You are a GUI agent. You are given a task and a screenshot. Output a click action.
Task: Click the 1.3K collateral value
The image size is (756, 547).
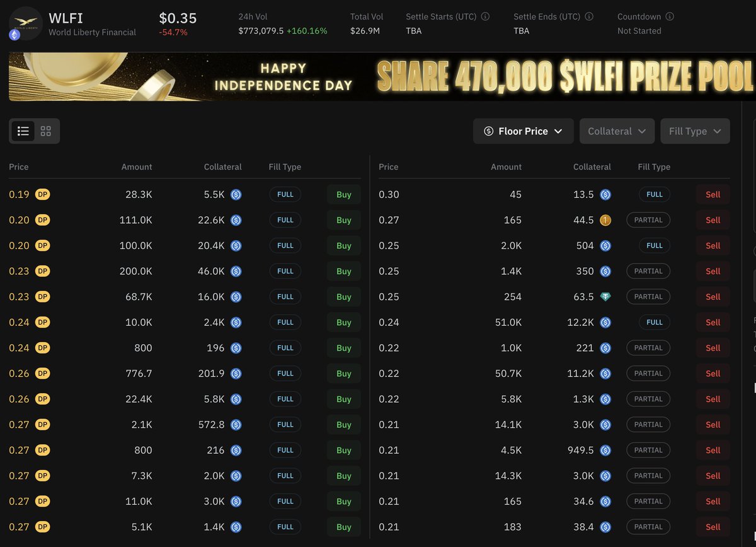pyautogui.click(x=584, y=399)
